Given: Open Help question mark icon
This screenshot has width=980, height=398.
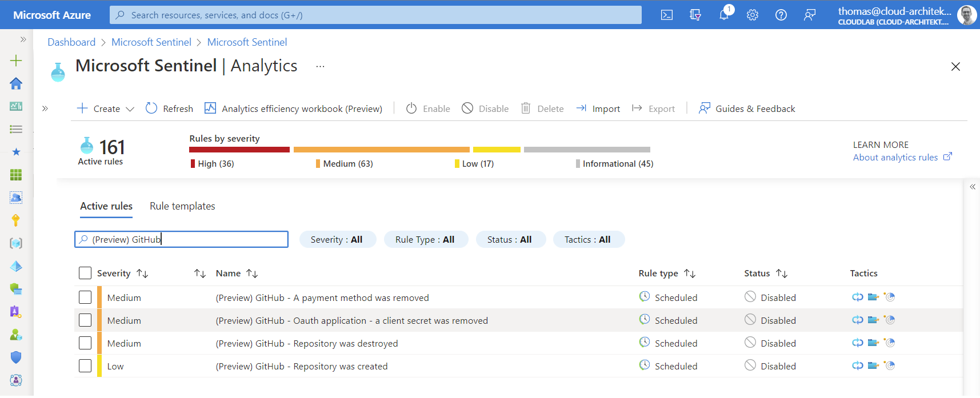Looking at the screenshot, I should coord(781,15).
